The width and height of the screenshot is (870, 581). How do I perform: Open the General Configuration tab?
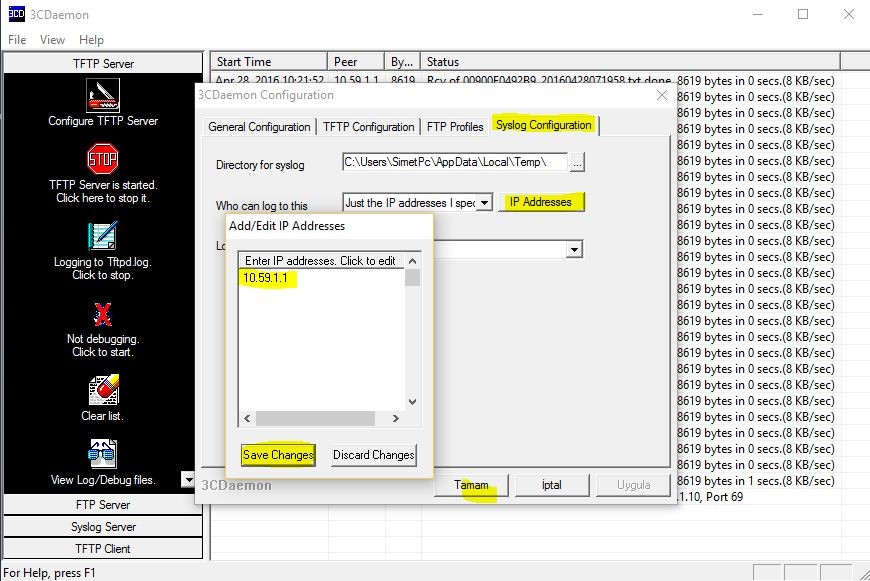pos(259,127)
